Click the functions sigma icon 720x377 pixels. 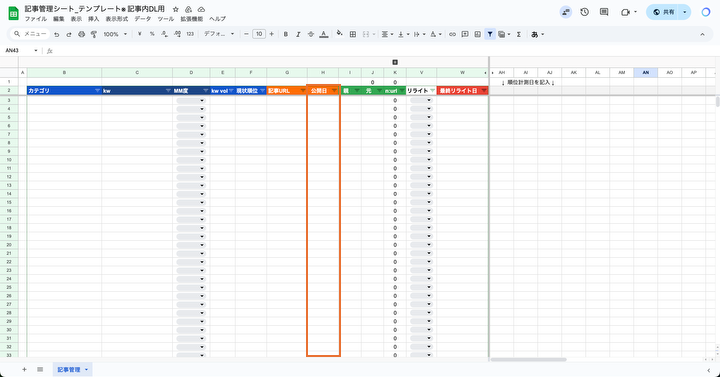click(x=518, y=34)
